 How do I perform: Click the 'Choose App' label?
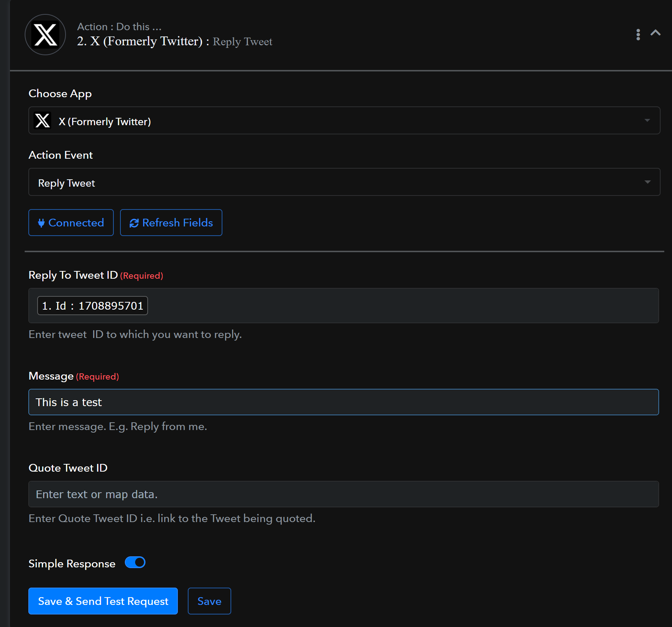(x=60, y=94)
